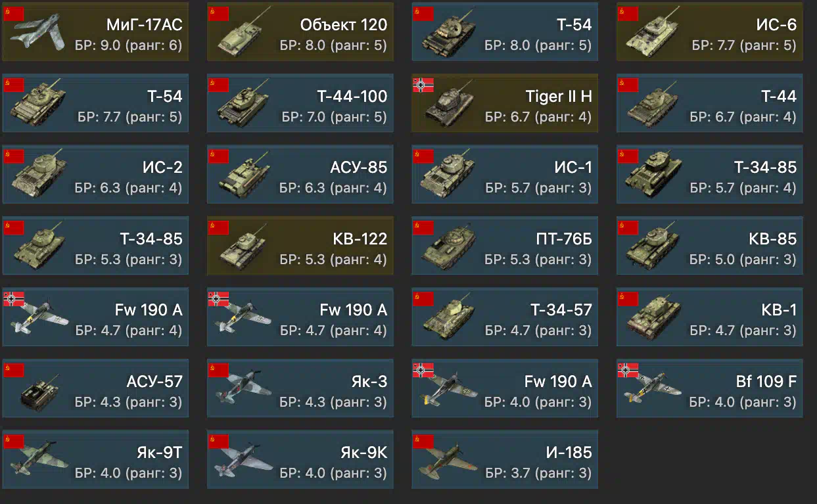Click the Bf 109 F plane icon
The image size is (817, 504).
[x=649, y=388]
